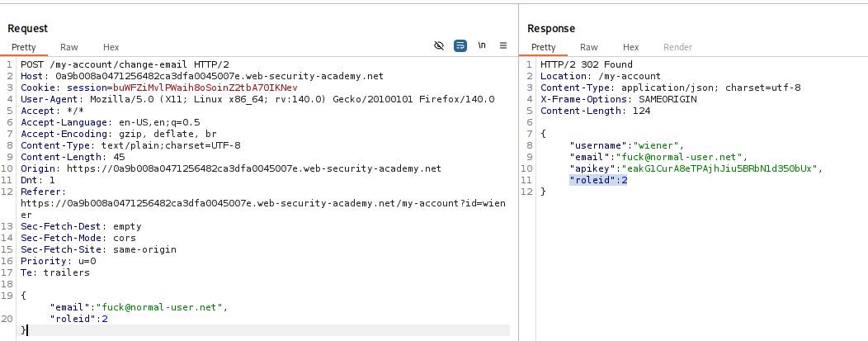Click the POST /my-account/change-email request line

[x=119, y=64]
